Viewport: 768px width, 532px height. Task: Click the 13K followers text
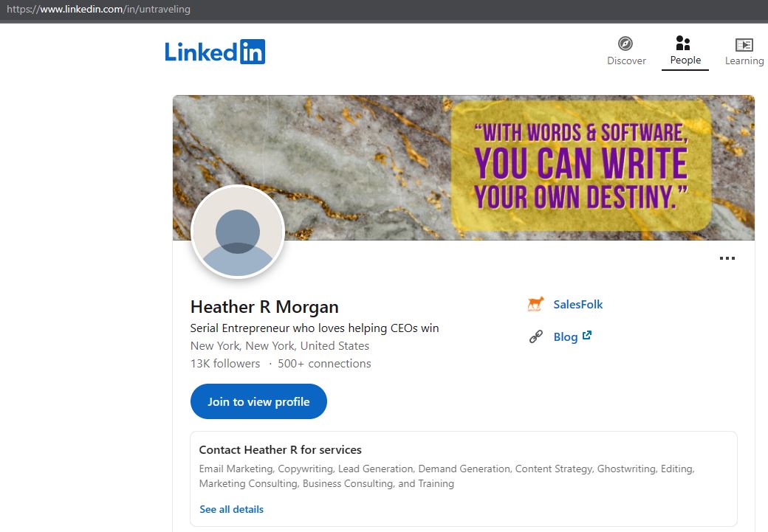(x=225, y=364)
